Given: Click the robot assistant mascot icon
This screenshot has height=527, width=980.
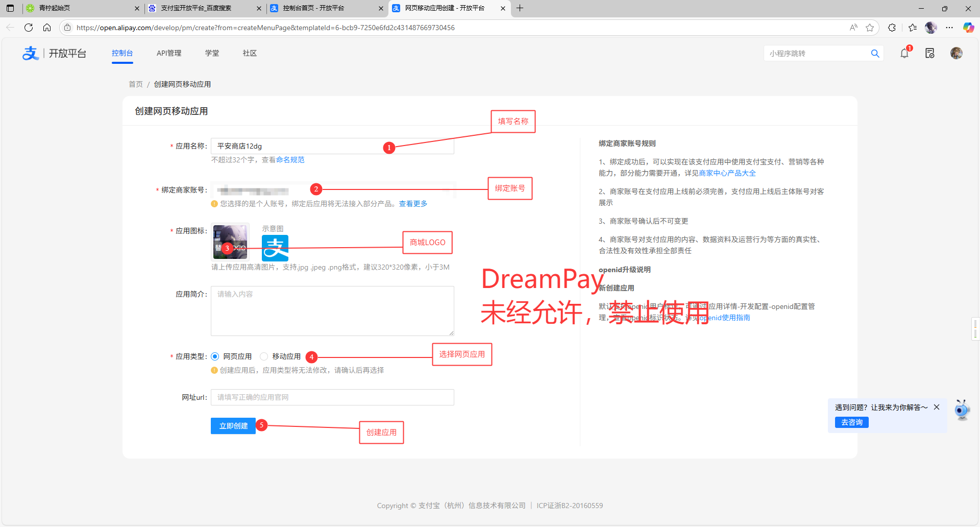Looking at the screenshot, I should [x=962, y=410].
